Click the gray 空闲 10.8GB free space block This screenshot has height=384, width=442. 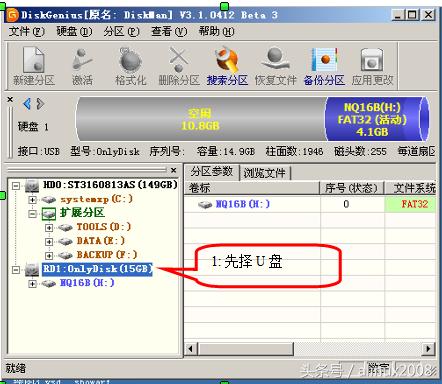(x=200, y=119)
